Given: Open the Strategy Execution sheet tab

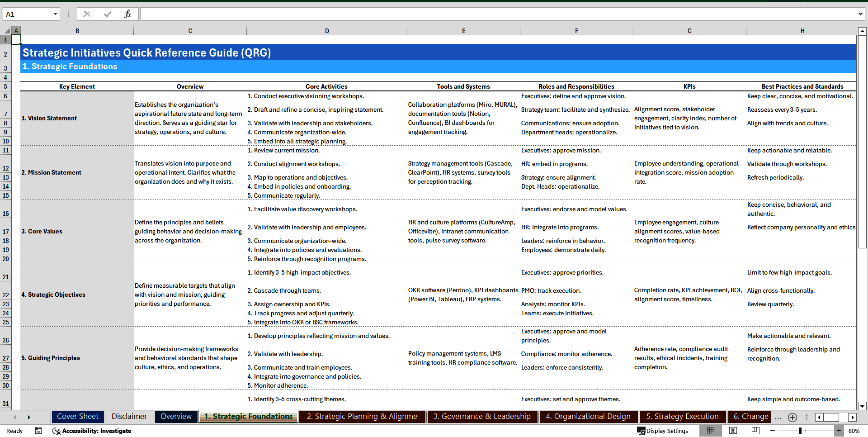Looking at the screenshot, I should click(x=683, y=417).
